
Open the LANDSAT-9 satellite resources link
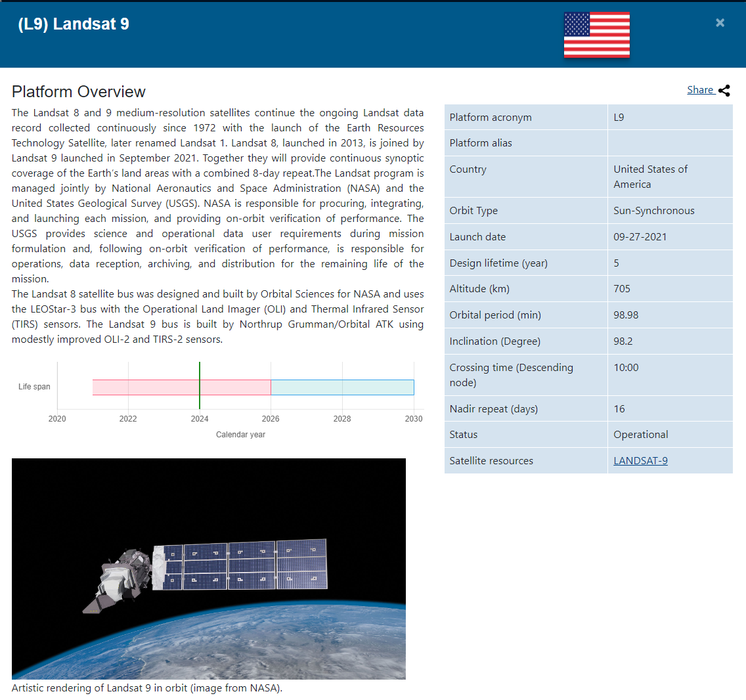(640, 460)
